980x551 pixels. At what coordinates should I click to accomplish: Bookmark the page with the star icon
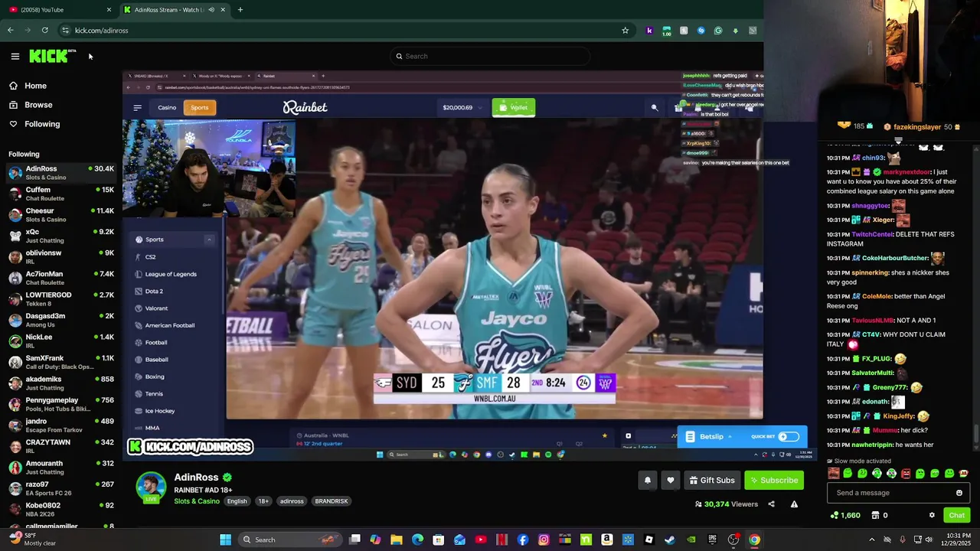(x=626, y=31)
